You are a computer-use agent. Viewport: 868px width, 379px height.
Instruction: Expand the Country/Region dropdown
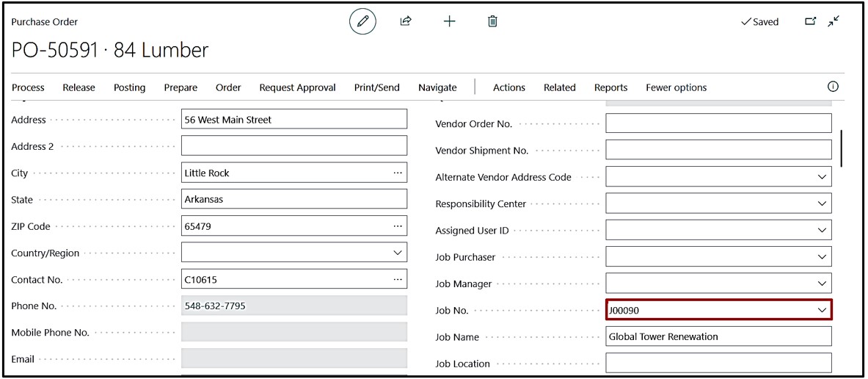(398, 253)
